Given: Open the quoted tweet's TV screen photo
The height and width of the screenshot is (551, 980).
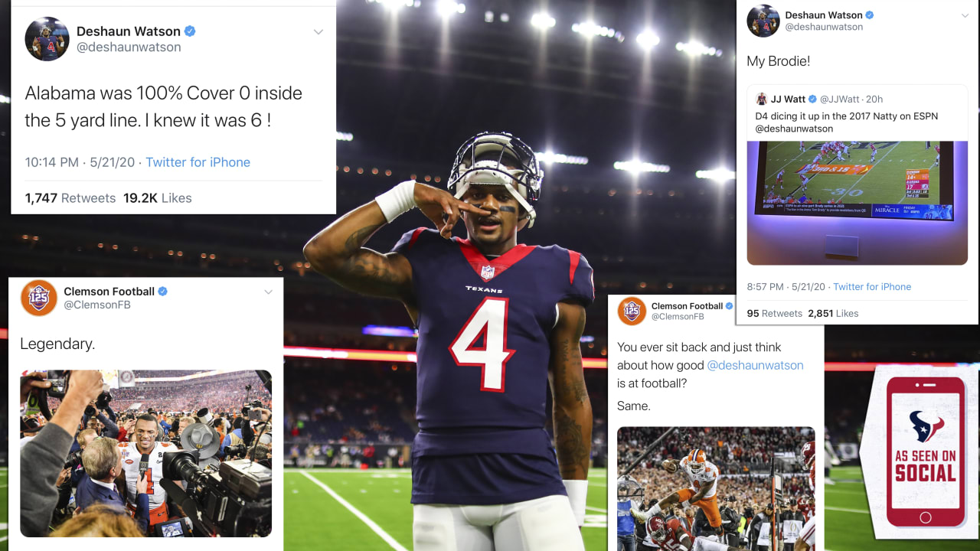Looking at the screenshot, I should (x=857, y=203).
